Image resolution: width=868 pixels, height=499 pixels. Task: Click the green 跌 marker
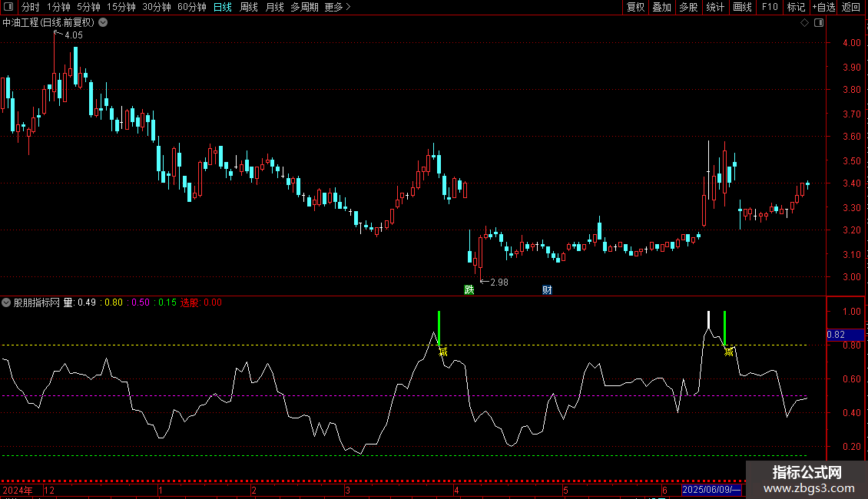[469, 290]
